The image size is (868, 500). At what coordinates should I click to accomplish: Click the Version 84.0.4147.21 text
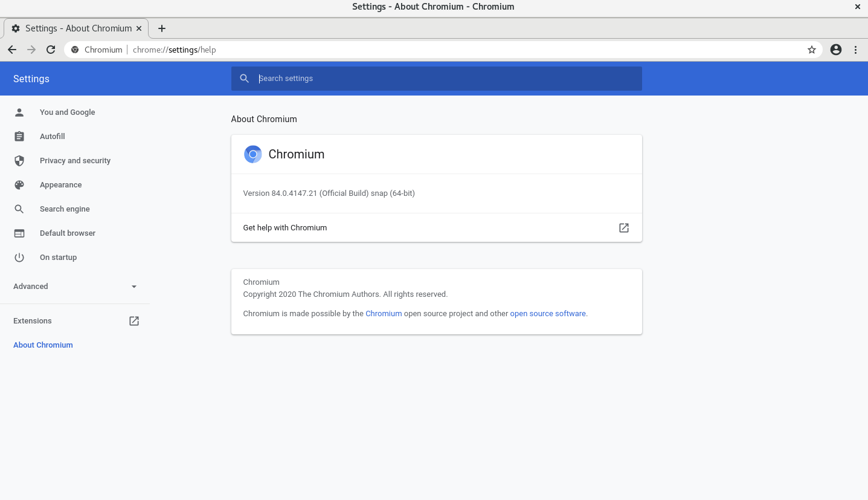click(329, 193)
